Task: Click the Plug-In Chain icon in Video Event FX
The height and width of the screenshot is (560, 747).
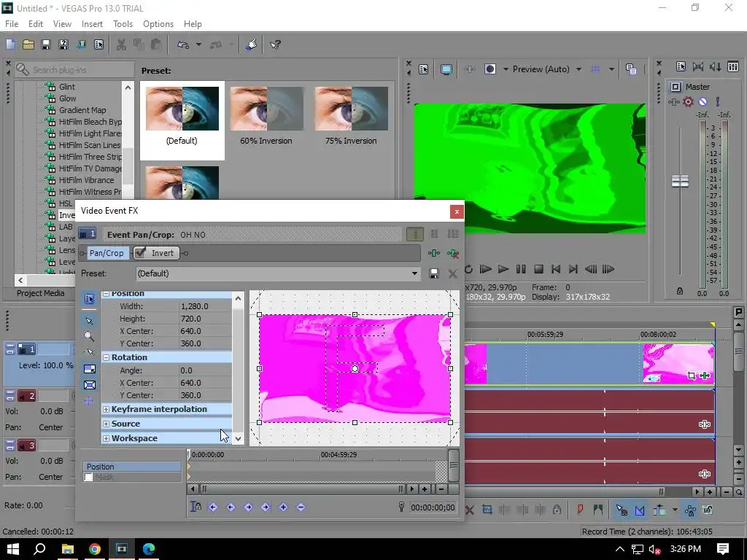Action: click(434, 253)
